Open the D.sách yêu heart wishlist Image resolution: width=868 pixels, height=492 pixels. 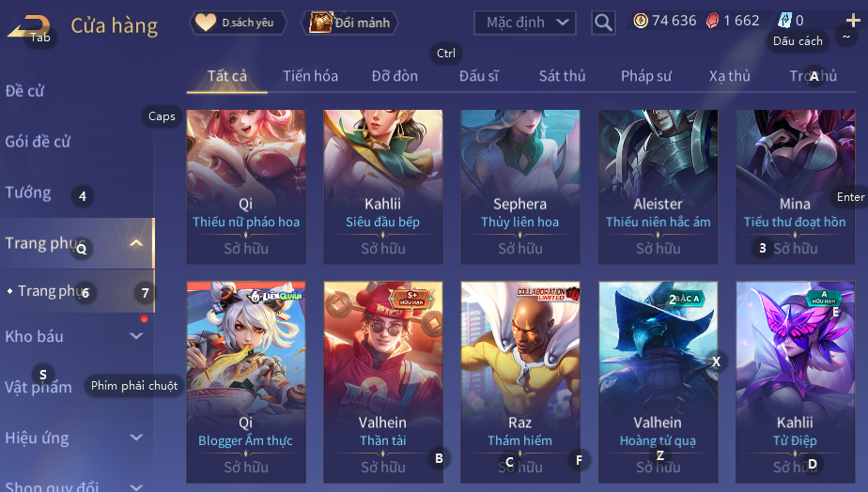(x=238, y=23)
